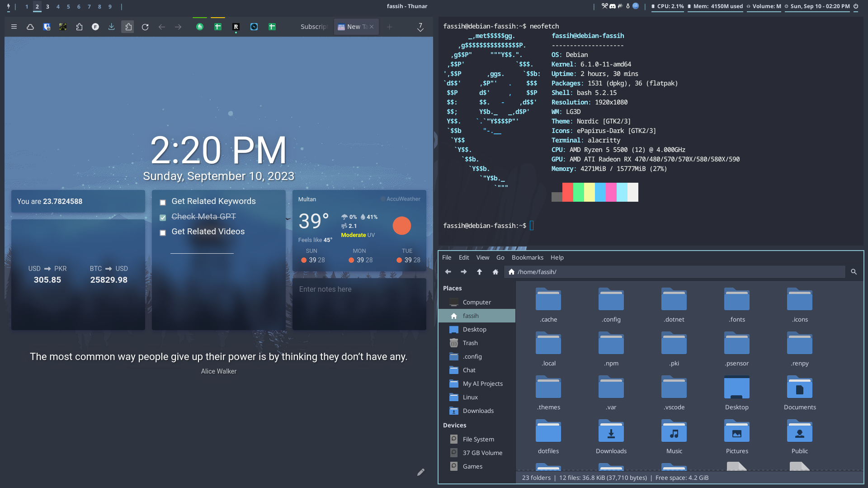Add a new browser tab with plus
Screen dimensions: 868x488
coord(389,27)
